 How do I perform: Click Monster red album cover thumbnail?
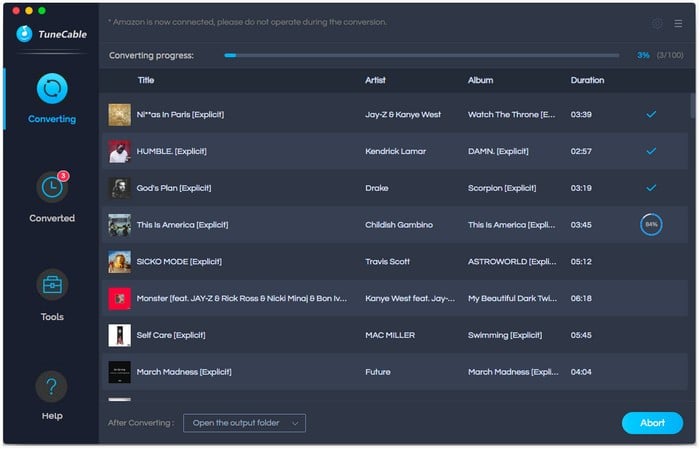(120, 299)
